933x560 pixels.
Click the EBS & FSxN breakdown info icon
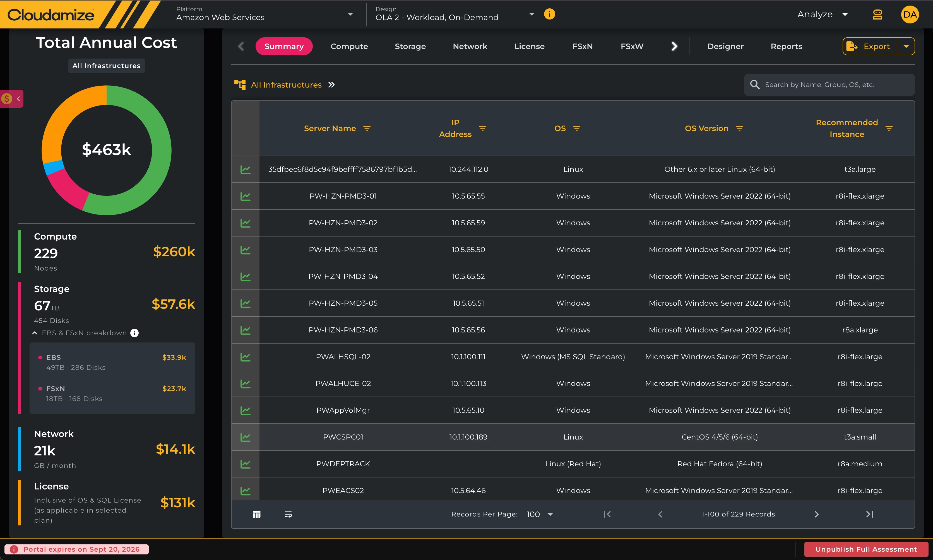(x=134, y=333)
